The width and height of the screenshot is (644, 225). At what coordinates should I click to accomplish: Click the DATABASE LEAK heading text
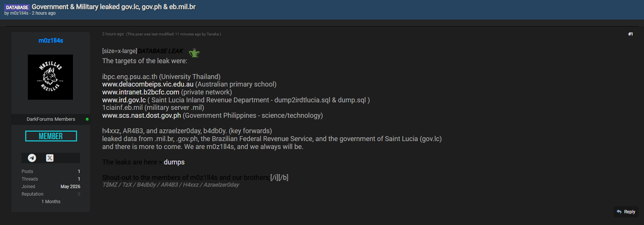pos(160,51)
